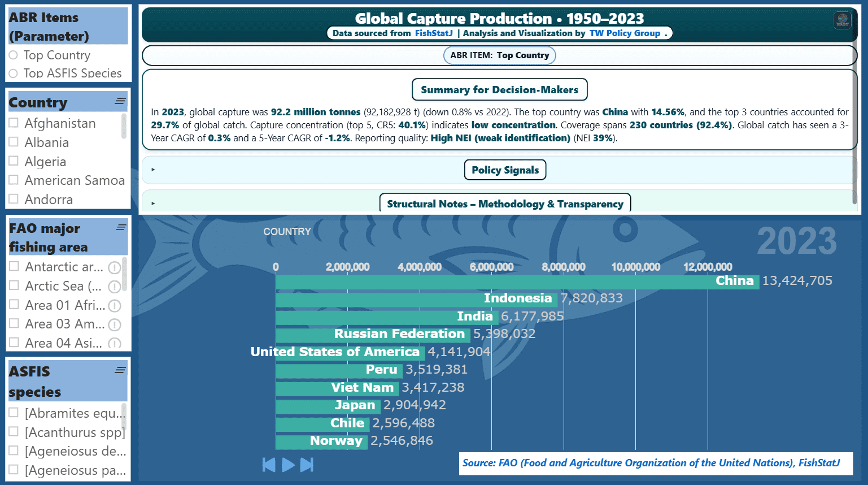Click the logo icon in the top-right header
Image resolution: width=868 pixels, height=485 pixels.
(842, 21)
